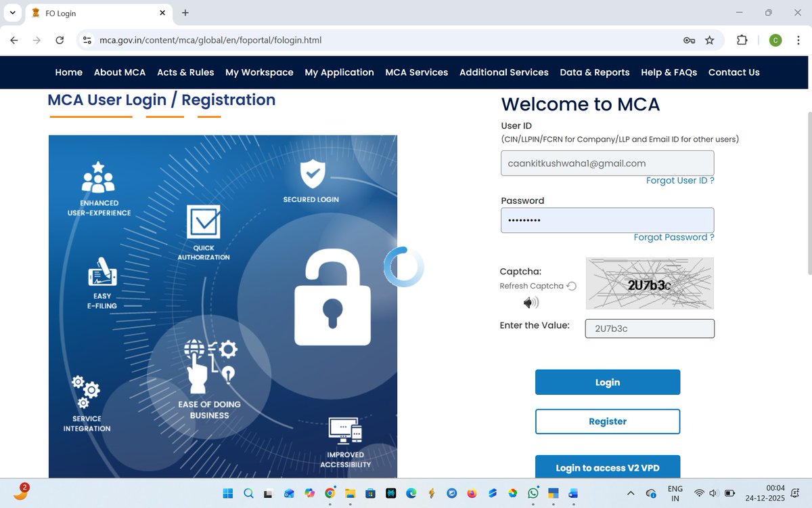812x508 pixels.
Task: Open the MCA Services menu
Action: coord(417,72)
